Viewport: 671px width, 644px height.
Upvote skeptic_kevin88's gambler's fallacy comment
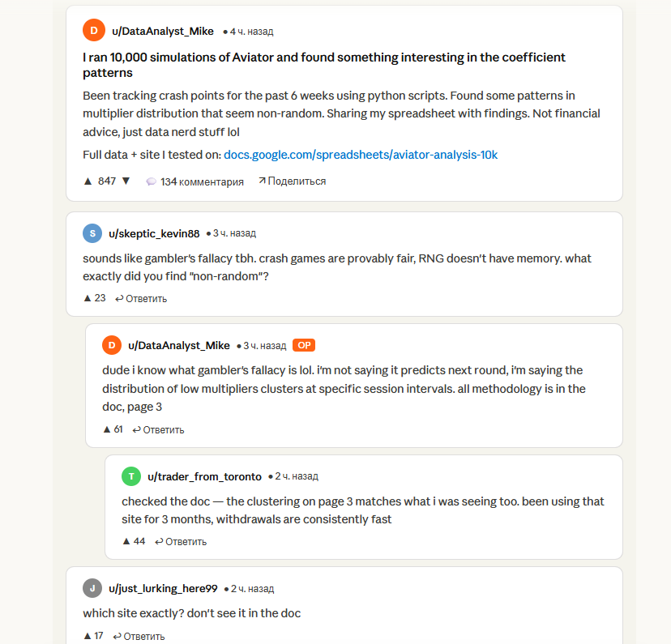point(87,298)
